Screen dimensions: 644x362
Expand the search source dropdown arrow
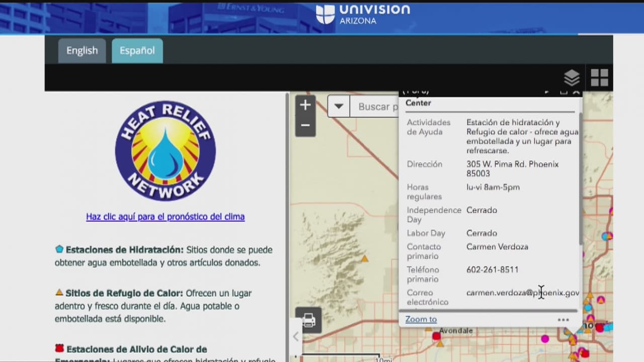(339, 107)
